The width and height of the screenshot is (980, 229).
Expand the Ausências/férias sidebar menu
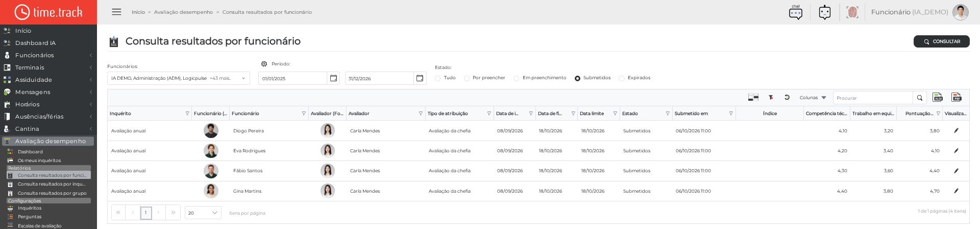(48, 117)
